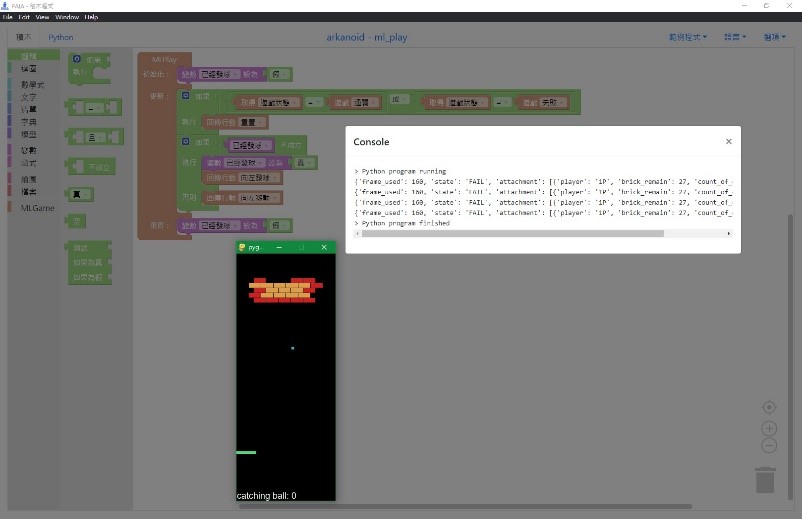This screenshot has height=519, width=802.
Task: Open the Help menu
Action: click(x=92, y=17)
